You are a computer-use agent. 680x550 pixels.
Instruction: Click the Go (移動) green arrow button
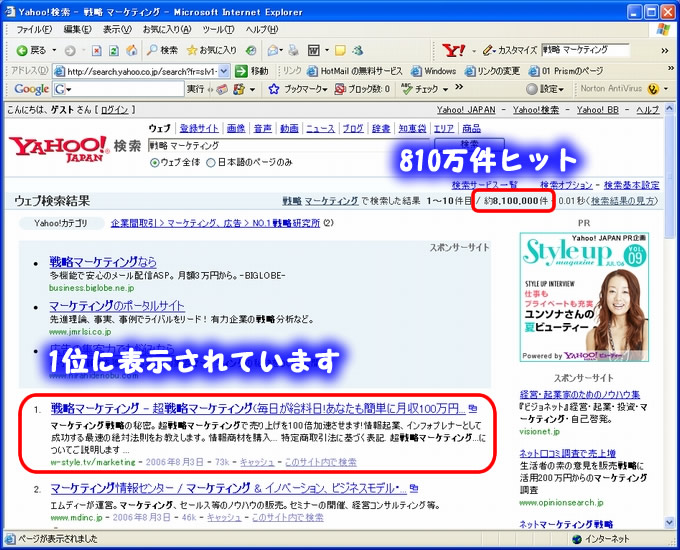click(x=252, y=71)
